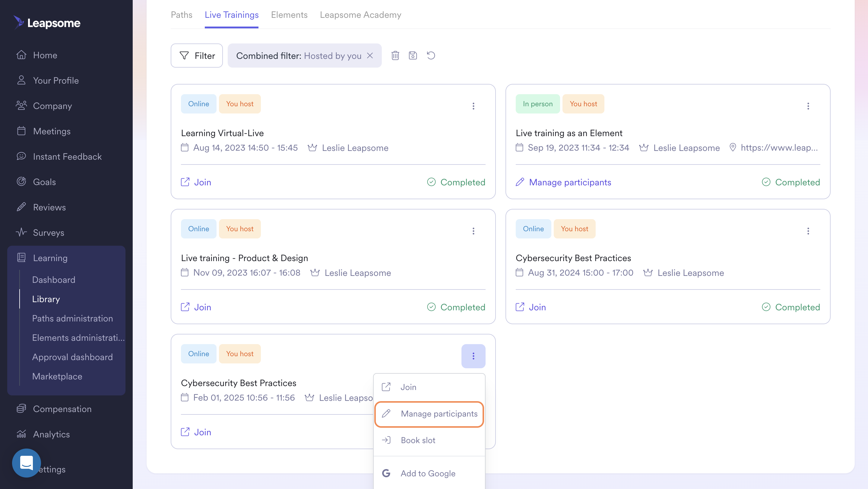This screenshot has height=489, width=868.
Task: Select Add to Google option
Action: [429, 473]
